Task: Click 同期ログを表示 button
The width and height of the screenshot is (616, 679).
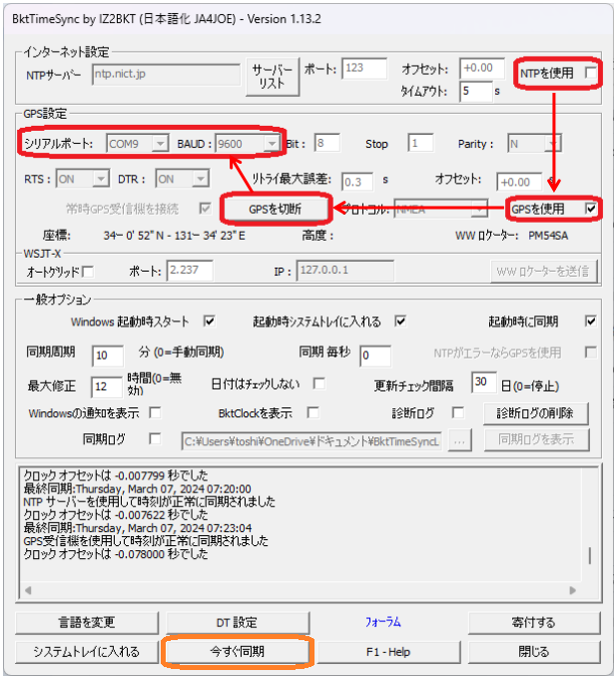Action: [536, 440]
